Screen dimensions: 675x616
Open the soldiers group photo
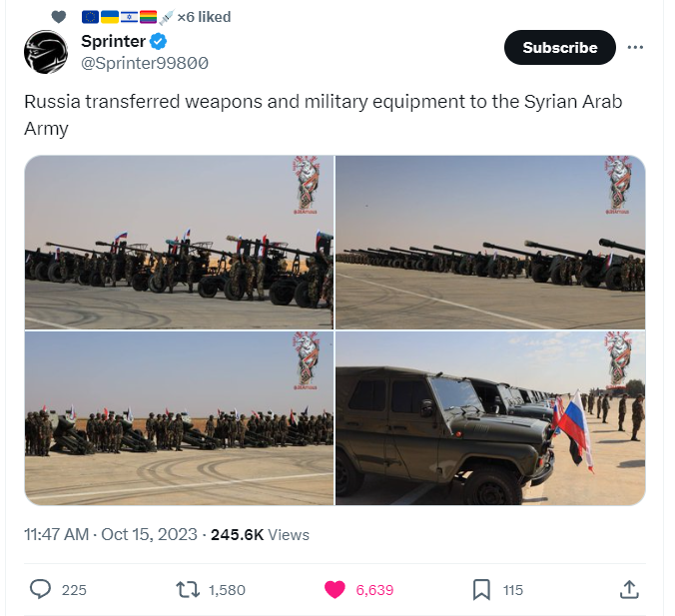click(x=179, y=418)
